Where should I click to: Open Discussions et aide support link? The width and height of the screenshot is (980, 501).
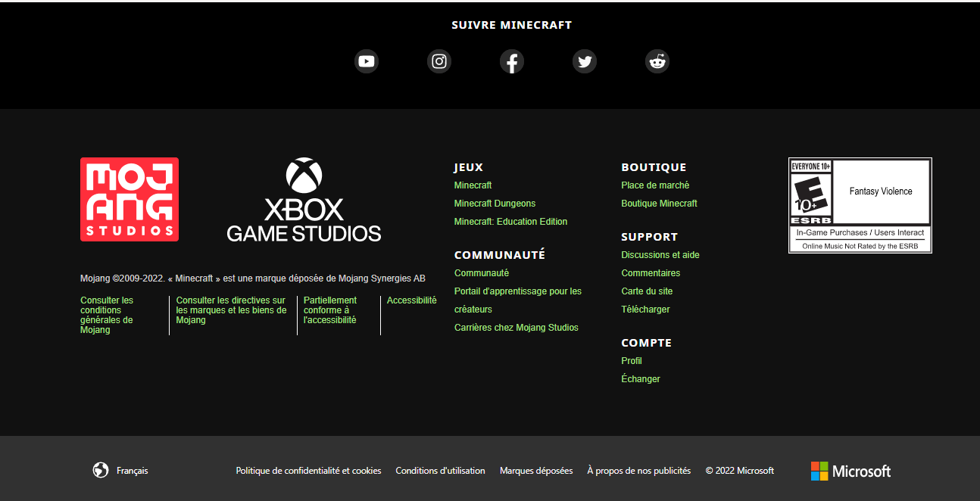point(660,255)
